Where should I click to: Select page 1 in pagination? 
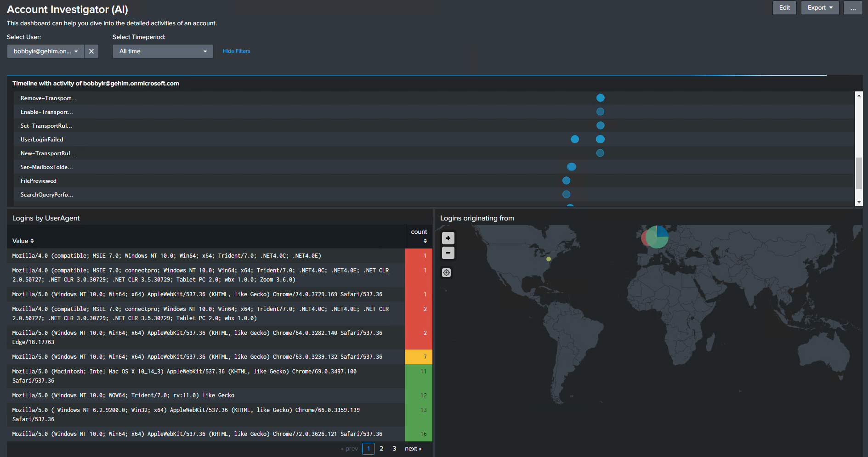click(x=369, y=449)
